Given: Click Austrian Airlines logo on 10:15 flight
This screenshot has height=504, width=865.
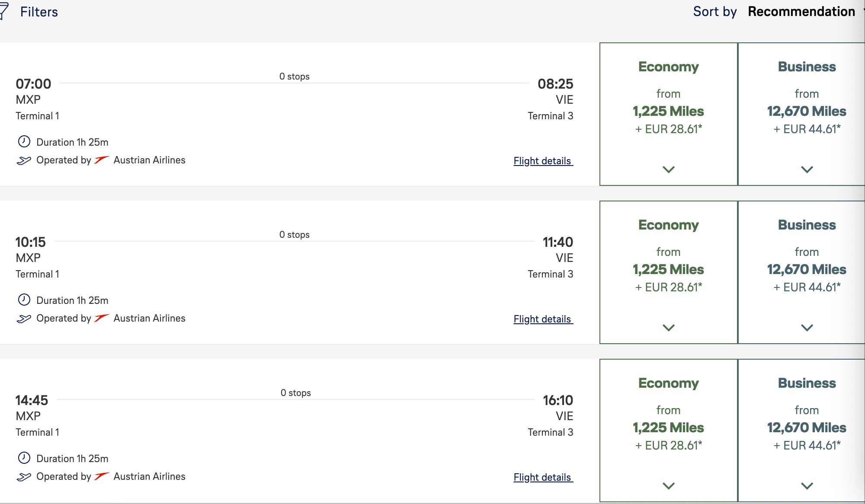Looking at the screenshot, I should 102,318.
